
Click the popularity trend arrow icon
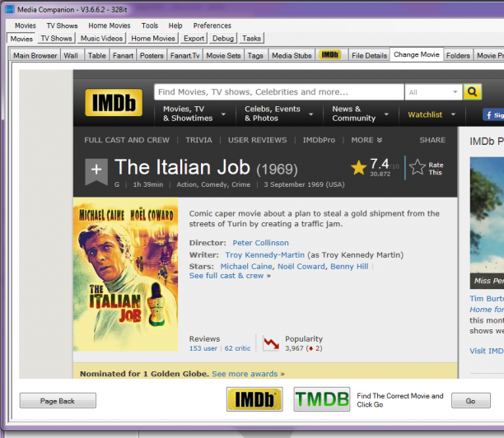271,343
